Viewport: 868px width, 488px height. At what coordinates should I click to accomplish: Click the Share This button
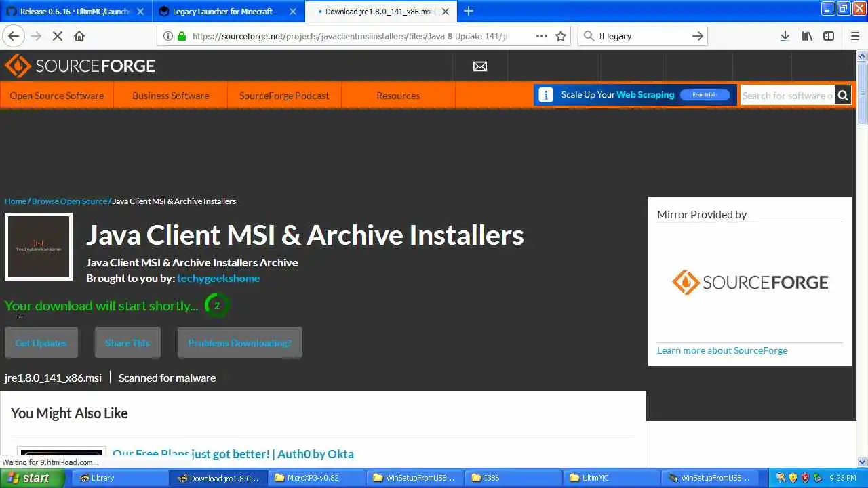127,343
